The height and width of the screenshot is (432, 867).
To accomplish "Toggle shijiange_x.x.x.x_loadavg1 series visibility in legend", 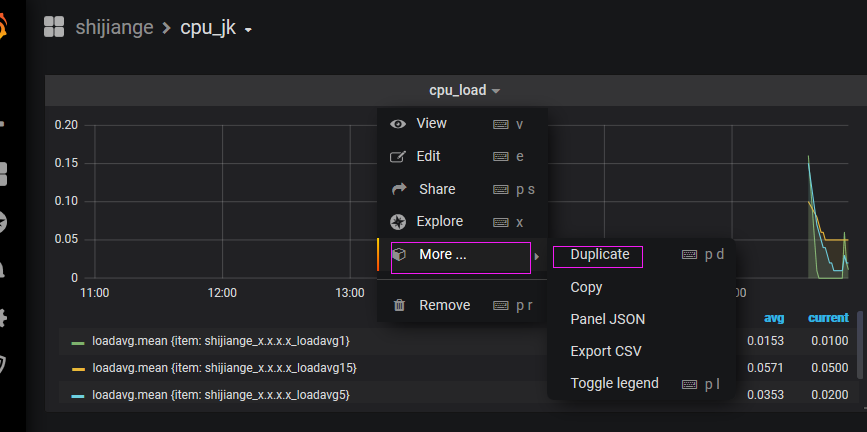I will click(220, 341).
